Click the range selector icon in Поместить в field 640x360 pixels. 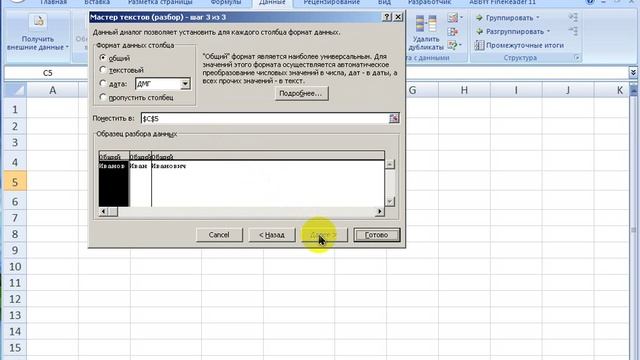tap(394, 118)
